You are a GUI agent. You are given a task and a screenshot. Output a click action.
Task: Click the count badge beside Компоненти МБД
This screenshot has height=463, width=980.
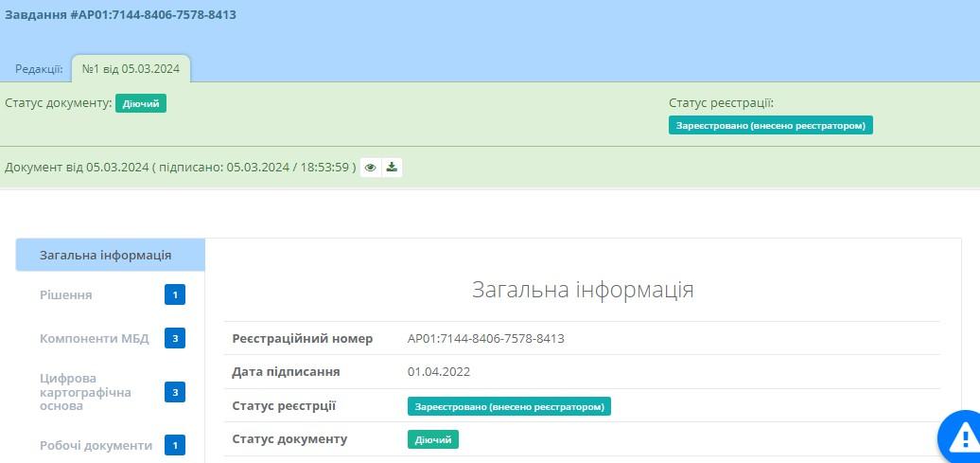174,338
